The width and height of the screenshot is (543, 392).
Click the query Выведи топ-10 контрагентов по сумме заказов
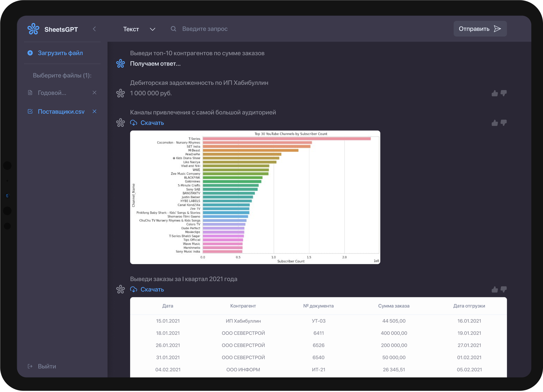[197, 53]
